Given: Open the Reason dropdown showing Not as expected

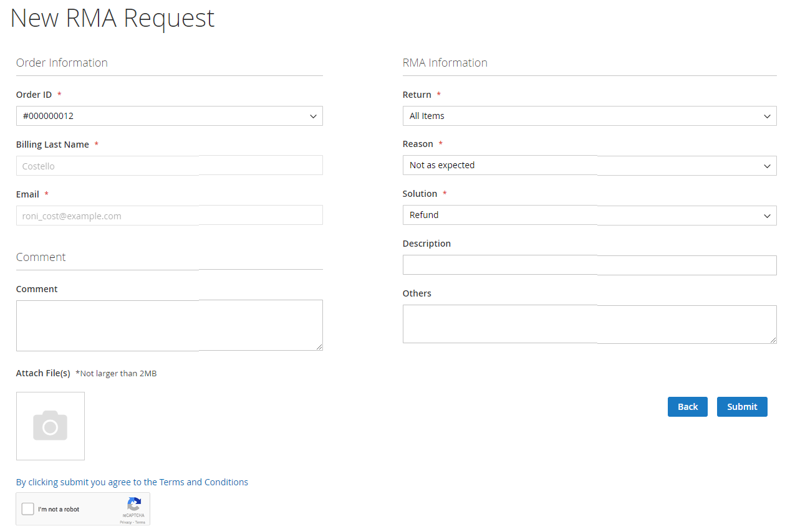Looking at the screenshot, I should 589,166.
